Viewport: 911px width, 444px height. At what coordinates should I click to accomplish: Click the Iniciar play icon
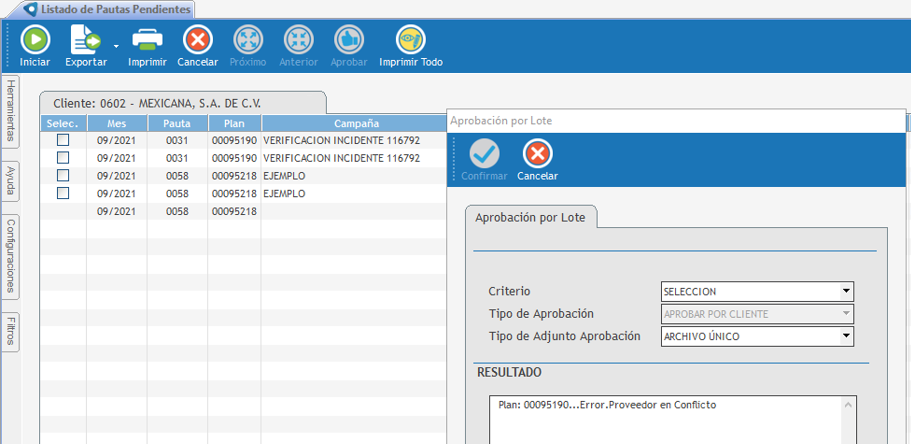[35, 40]
